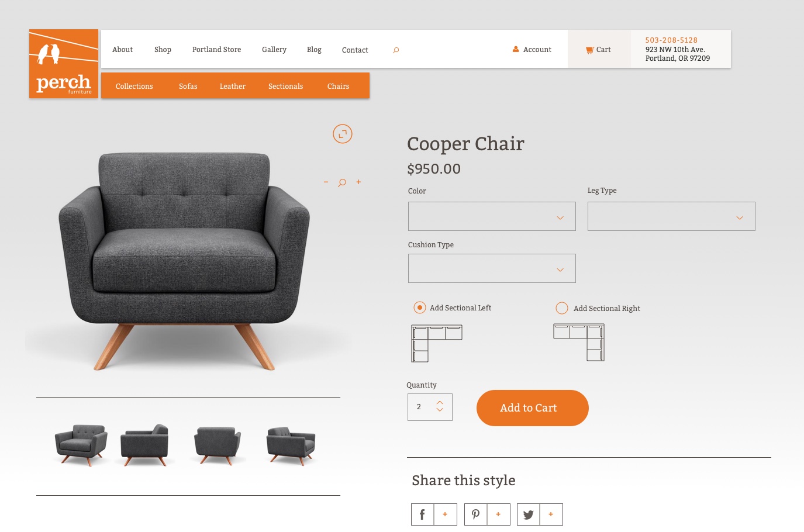Select the back-view chair thumbnail
This screenshot has width=804, height=532.
[x=218, y=444]
